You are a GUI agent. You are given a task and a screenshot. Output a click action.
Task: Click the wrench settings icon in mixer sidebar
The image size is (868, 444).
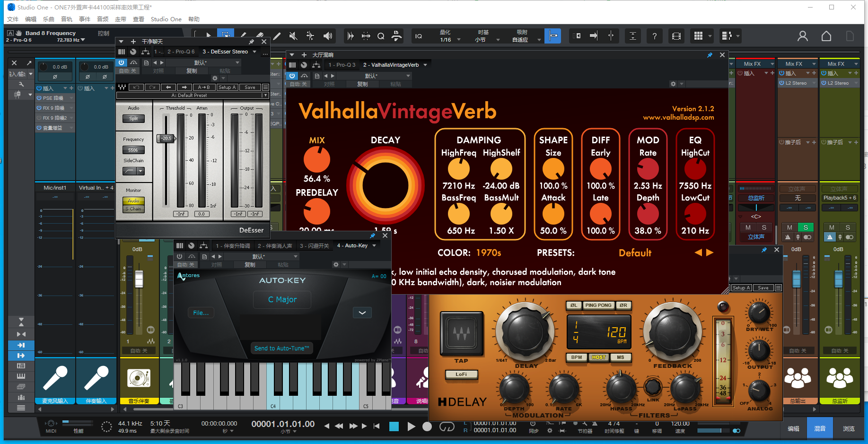21,84
